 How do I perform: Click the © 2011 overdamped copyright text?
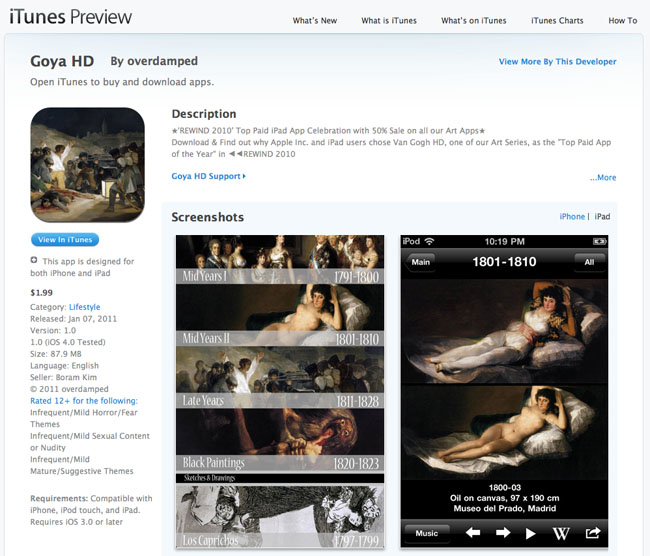(x=69, y=389)
